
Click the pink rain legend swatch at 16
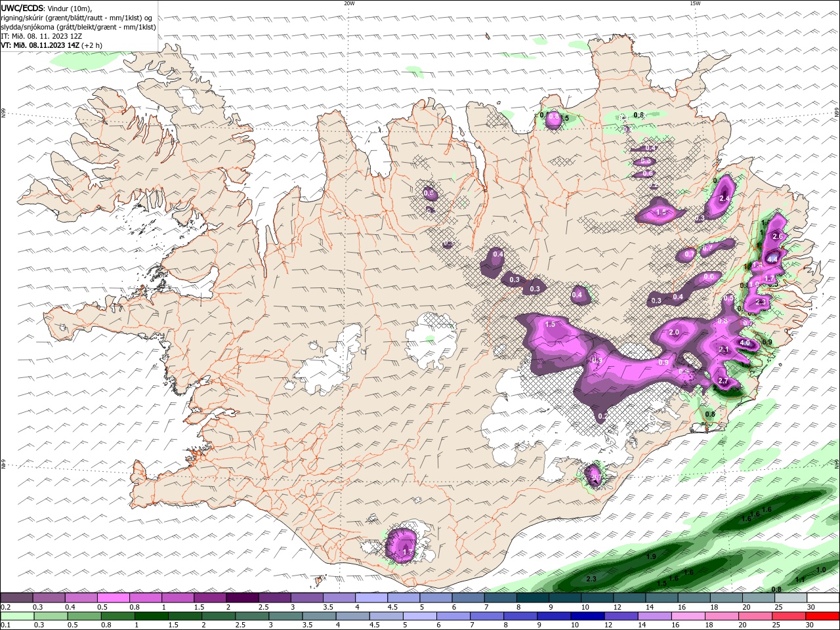coord(688,616)
